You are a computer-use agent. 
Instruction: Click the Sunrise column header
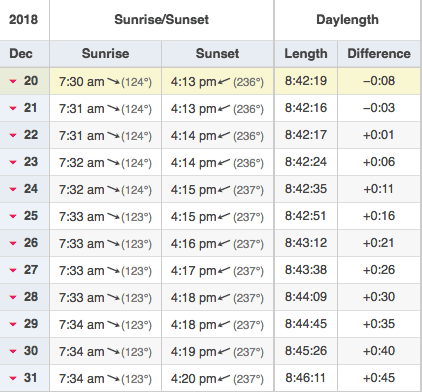pyautogui.click(x=105, y=54)
